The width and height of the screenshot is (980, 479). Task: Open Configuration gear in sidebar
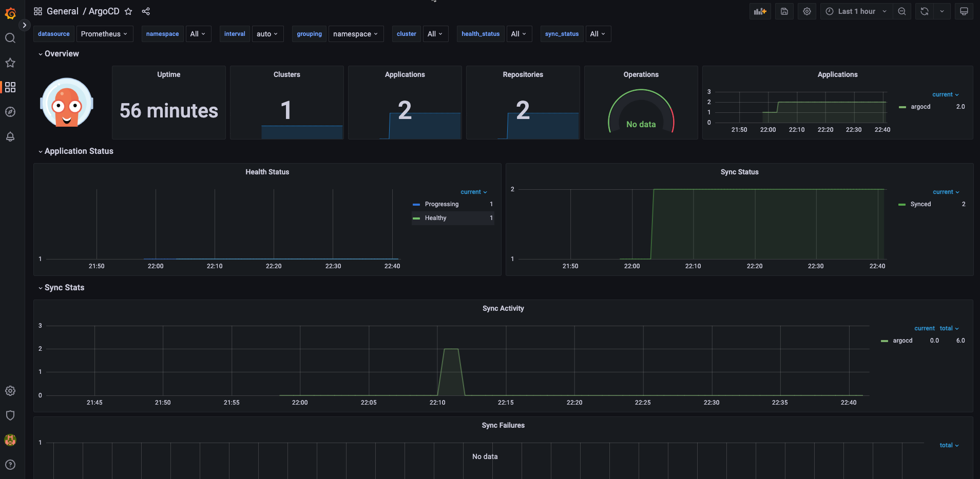point(10,391)
